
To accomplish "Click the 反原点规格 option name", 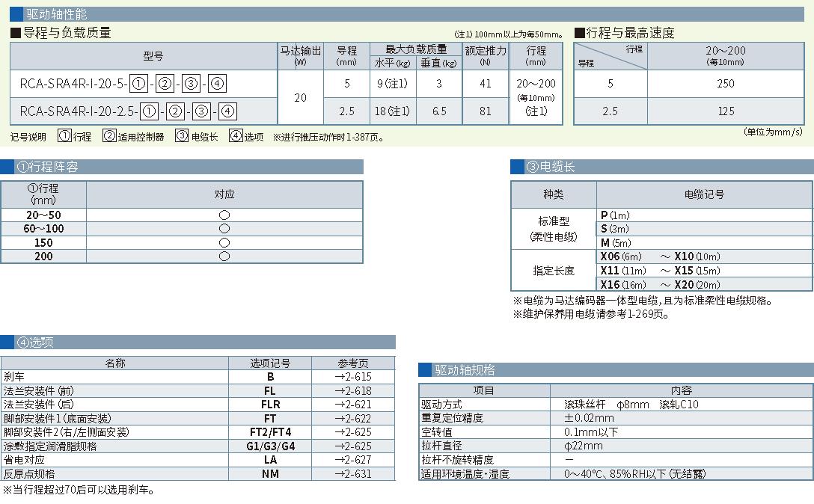I will point(29,474).
